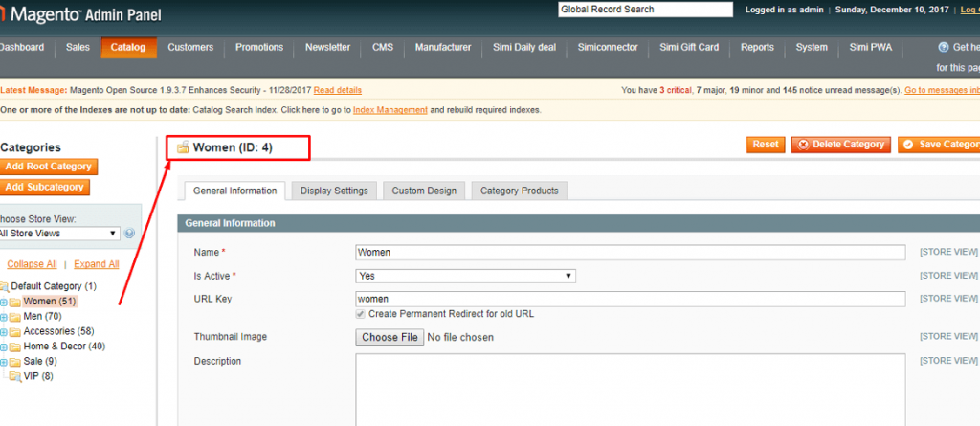Open the Newsletter menu

tap(327, 48)
